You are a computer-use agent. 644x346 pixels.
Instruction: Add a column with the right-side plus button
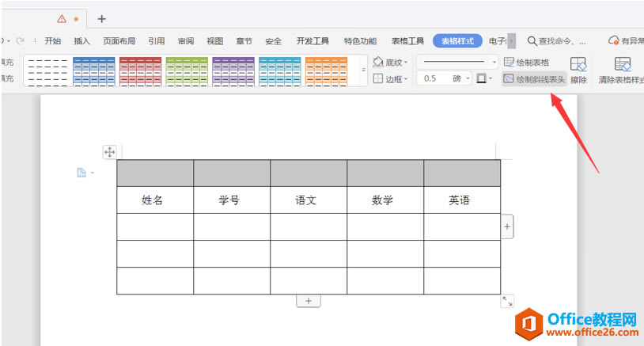507,226
